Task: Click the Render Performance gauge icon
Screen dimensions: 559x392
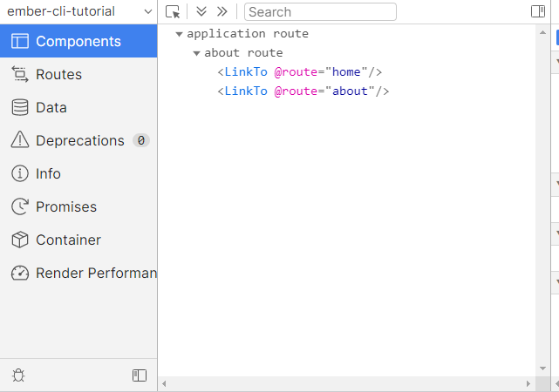Action: (x=20, y=273)
